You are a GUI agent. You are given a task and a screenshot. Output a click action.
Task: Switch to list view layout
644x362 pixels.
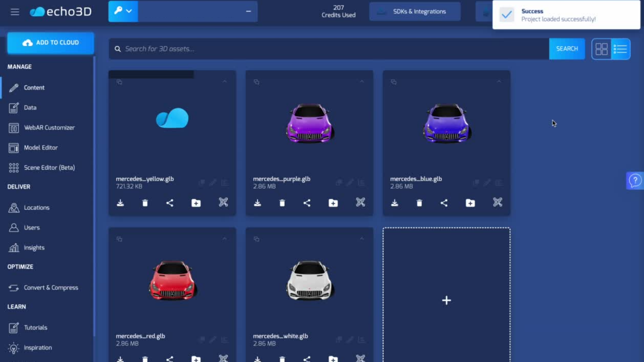tap(620, 49)
